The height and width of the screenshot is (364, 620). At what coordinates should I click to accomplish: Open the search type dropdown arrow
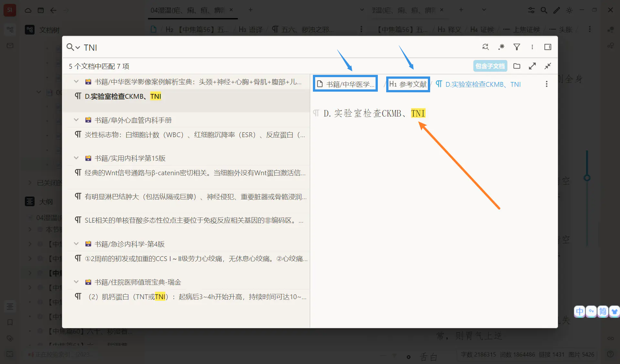[78, 48]
